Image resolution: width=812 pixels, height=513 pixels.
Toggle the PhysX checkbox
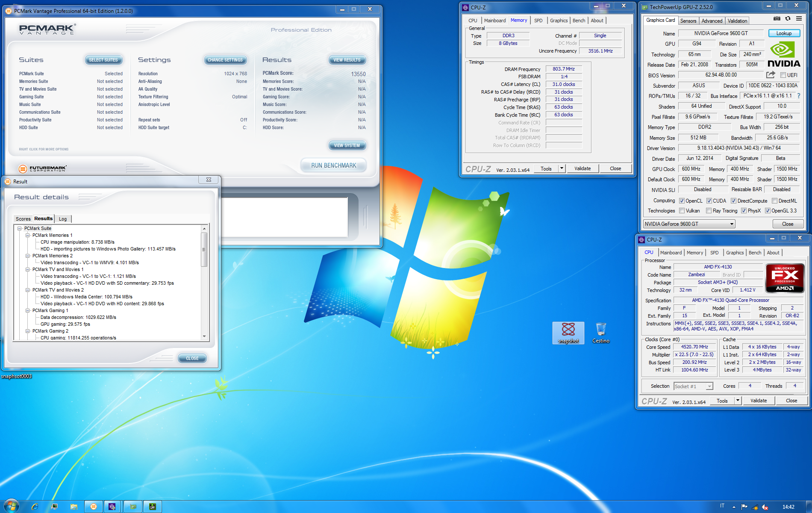744,211
